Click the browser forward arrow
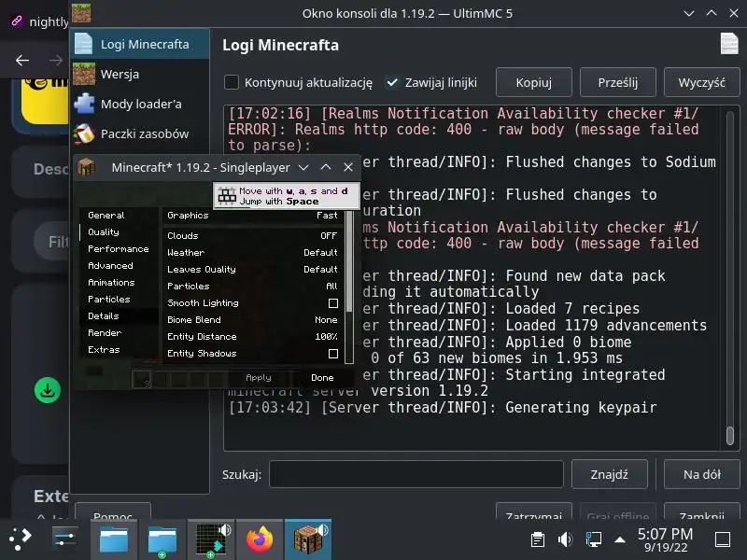747x560 pixels. click(x=56, y=61)
